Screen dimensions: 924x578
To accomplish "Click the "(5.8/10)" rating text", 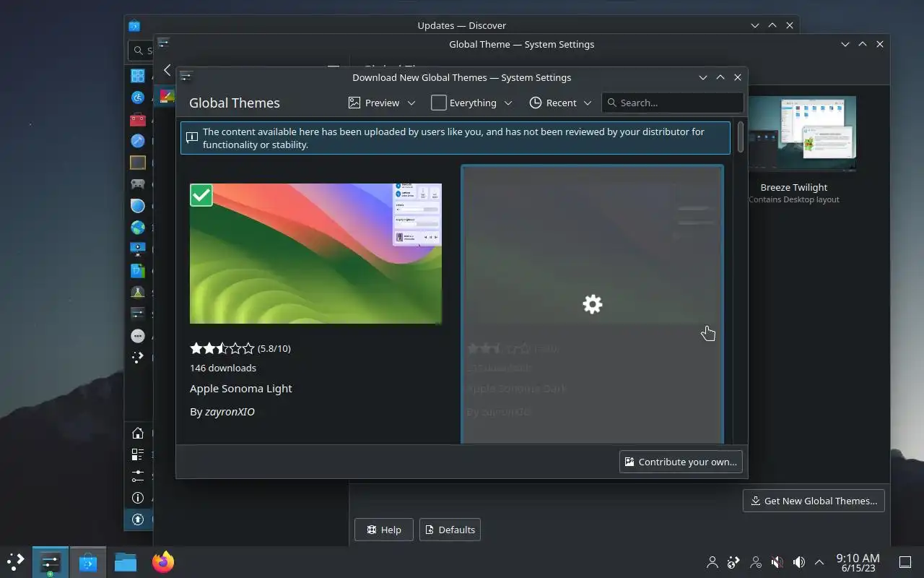I will click(x=274, y=348).
